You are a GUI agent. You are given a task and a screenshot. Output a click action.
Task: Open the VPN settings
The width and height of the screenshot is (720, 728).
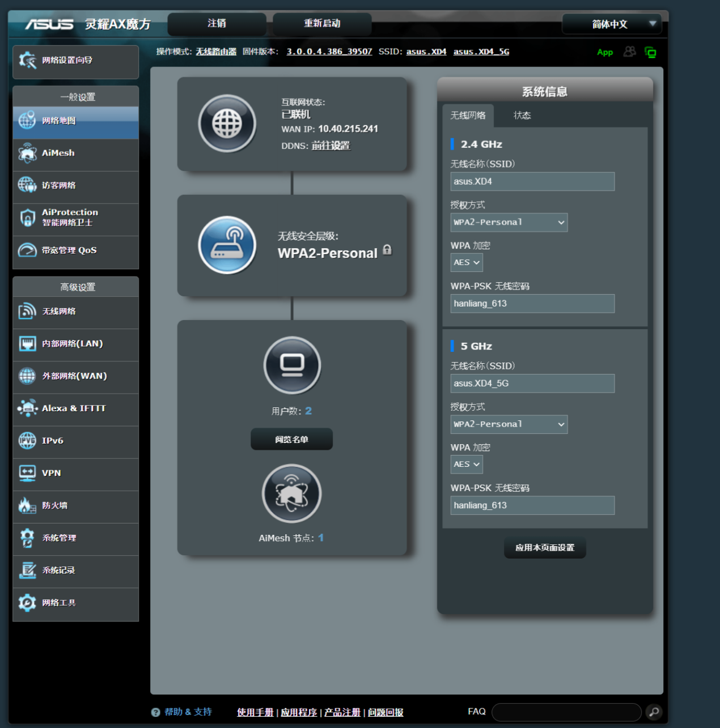[75, 474]
